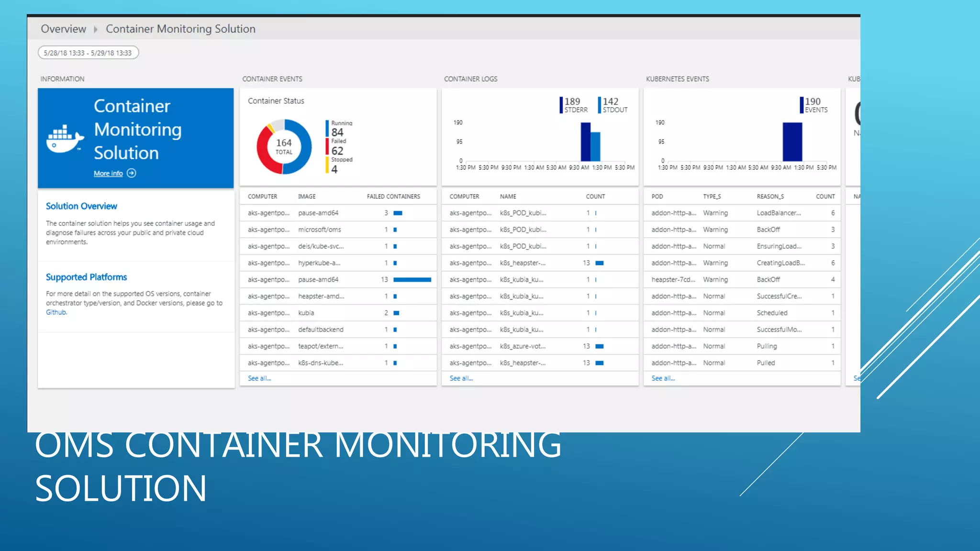This screenshot has width=980, height=551.
Task: Select the LoadBalancer warning event row
Action: 742,213
